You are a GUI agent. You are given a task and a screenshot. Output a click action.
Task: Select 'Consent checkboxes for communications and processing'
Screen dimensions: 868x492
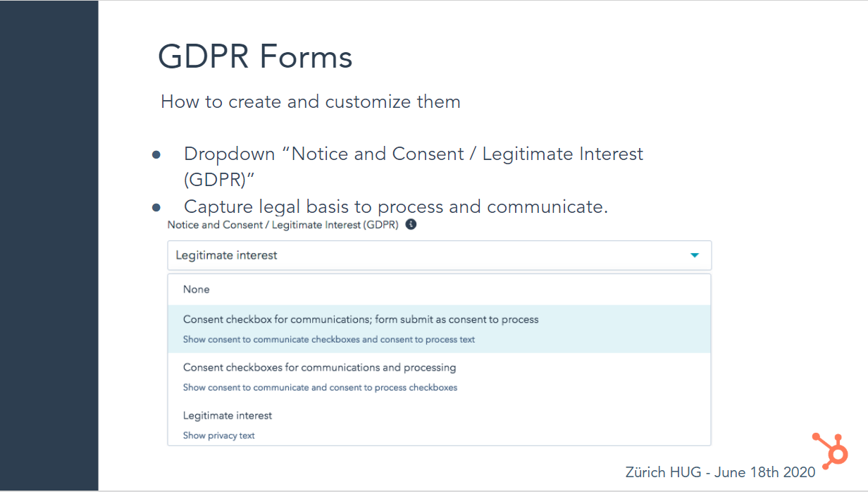pyautogui.click(x=319, y=368)
